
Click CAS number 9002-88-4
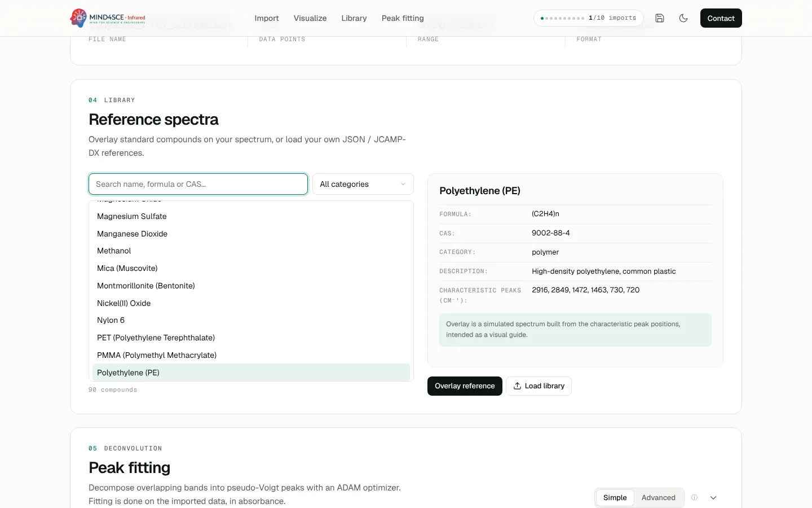[x=550, y=233]
